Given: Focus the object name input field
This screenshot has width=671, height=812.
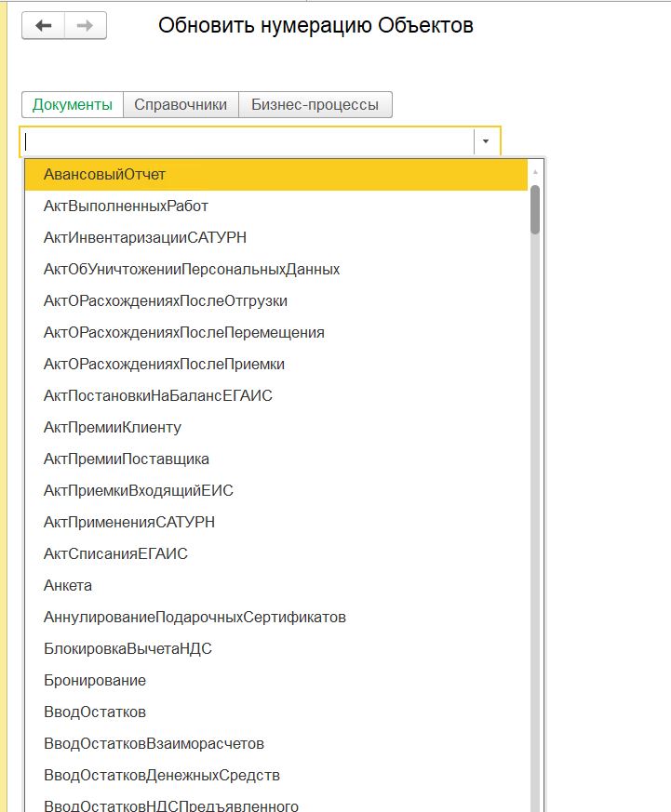Looking at the screenshot, I should point(248,140).
